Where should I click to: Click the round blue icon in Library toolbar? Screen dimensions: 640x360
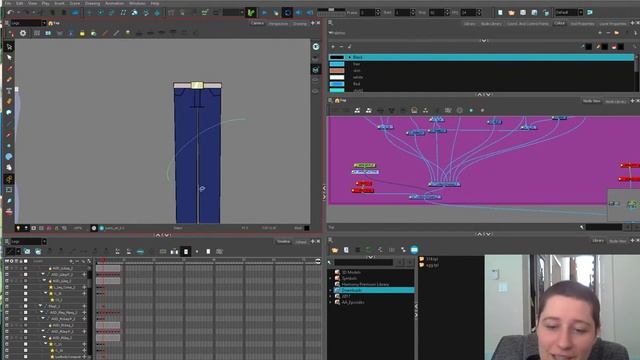pyautogui.click(x=414, y=250)
